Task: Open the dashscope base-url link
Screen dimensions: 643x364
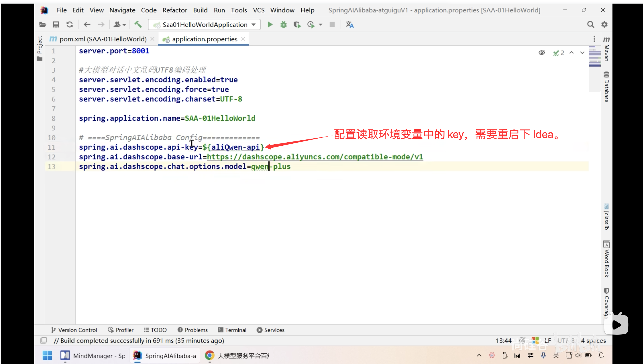Action: click(x=315, y=157)
